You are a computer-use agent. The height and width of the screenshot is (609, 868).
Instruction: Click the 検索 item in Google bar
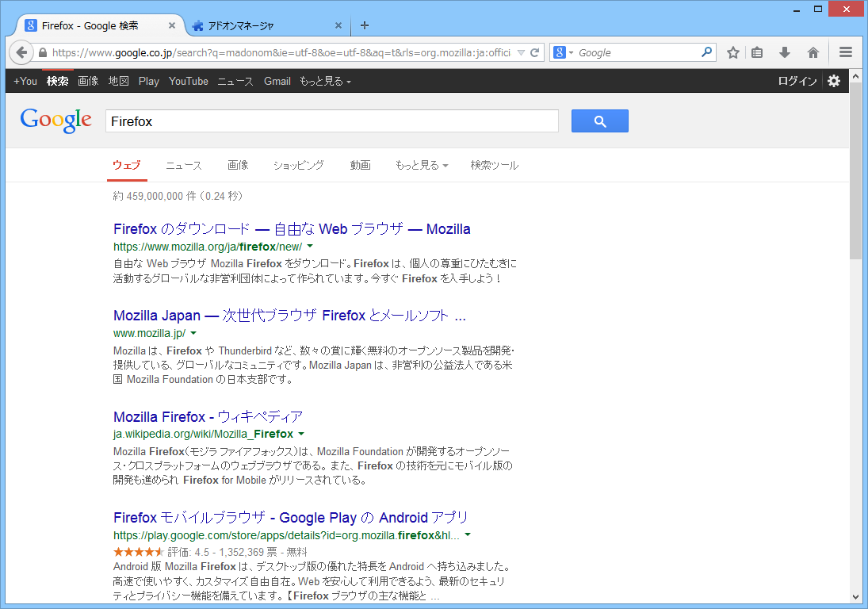[58, 81]
